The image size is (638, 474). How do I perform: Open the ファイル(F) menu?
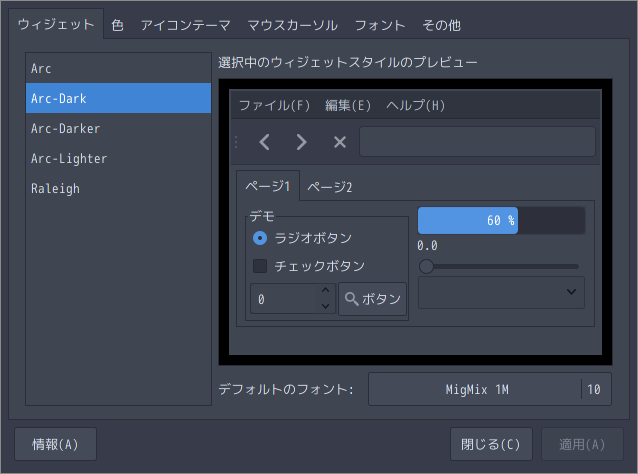274,105
